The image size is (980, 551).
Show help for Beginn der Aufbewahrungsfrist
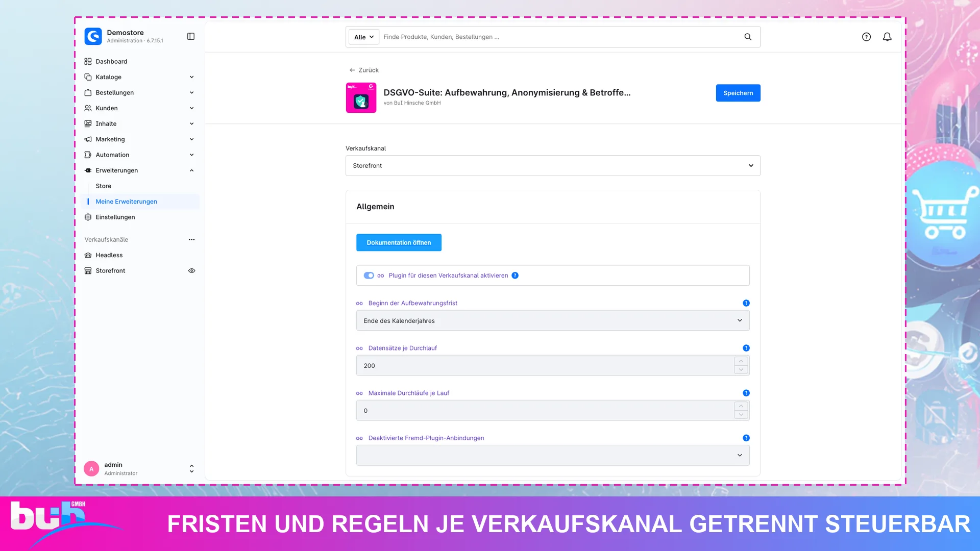(x=746, y=303)
